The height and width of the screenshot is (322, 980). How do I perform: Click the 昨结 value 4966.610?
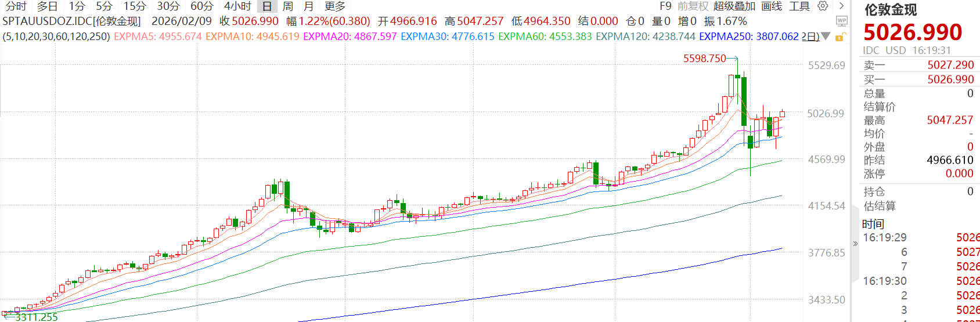[950, 160]
